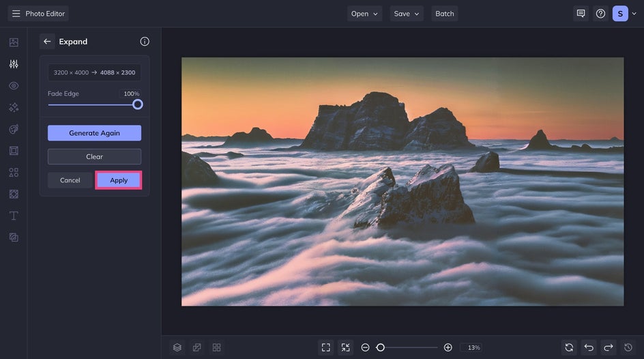Undo the last action
644x359 pixels.
pos(589,347)
